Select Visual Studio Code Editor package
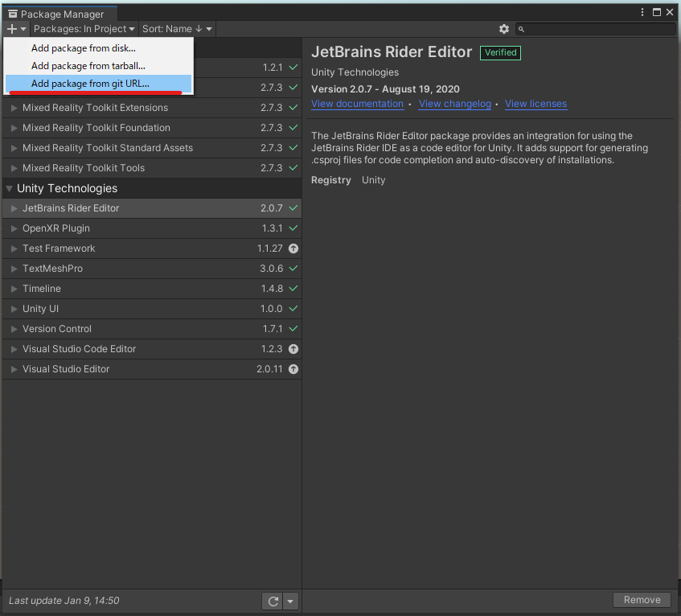 point(152,349)
